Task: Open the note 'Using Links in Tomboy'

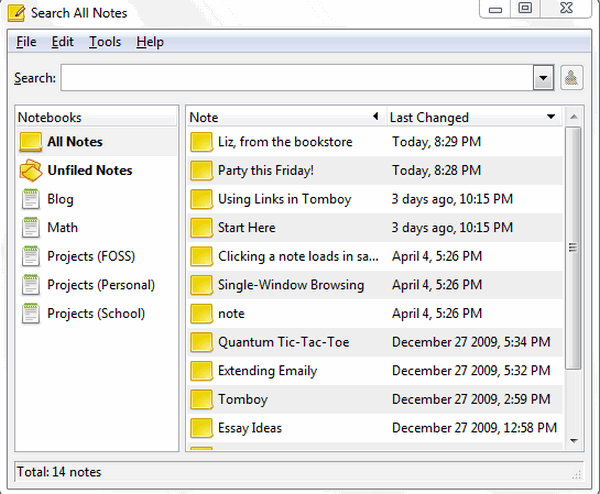Action: (x=284, y=199)
